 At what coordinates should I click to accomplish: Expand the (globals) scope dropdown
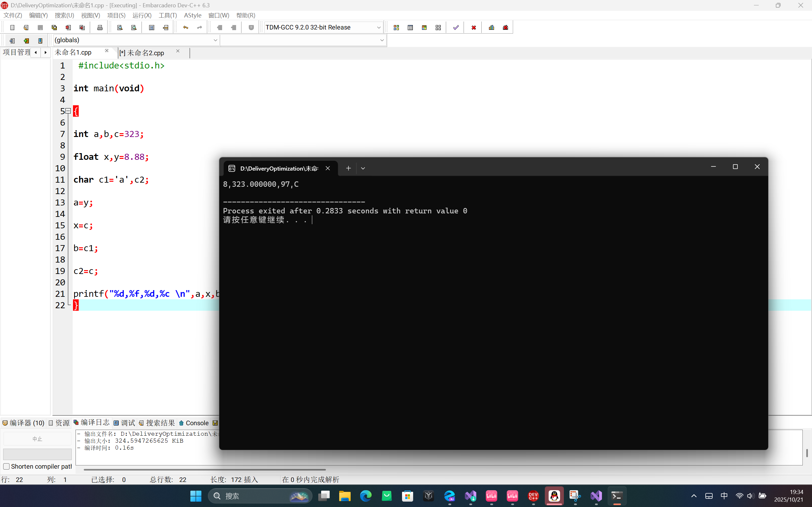pyautogui.click(x=215, y=40)
